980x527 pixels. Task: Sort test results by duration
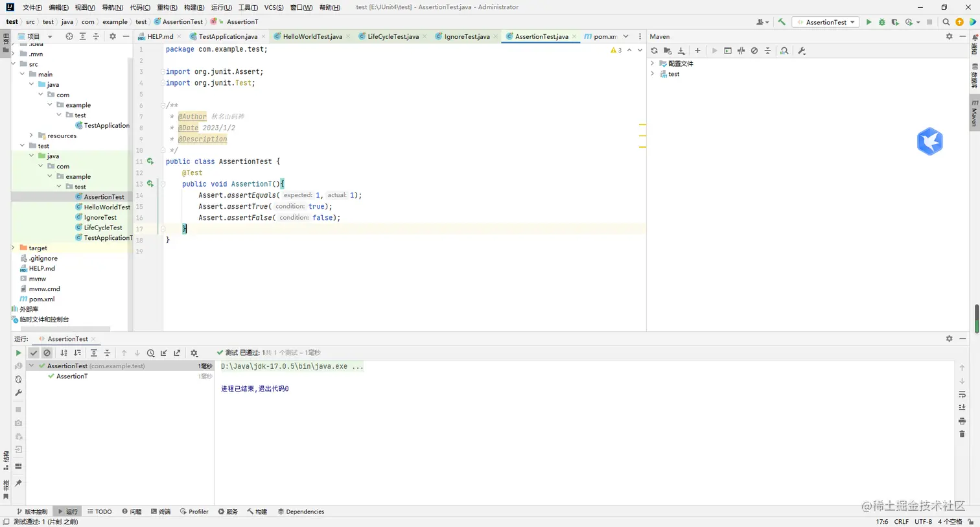tap(77, 353)
